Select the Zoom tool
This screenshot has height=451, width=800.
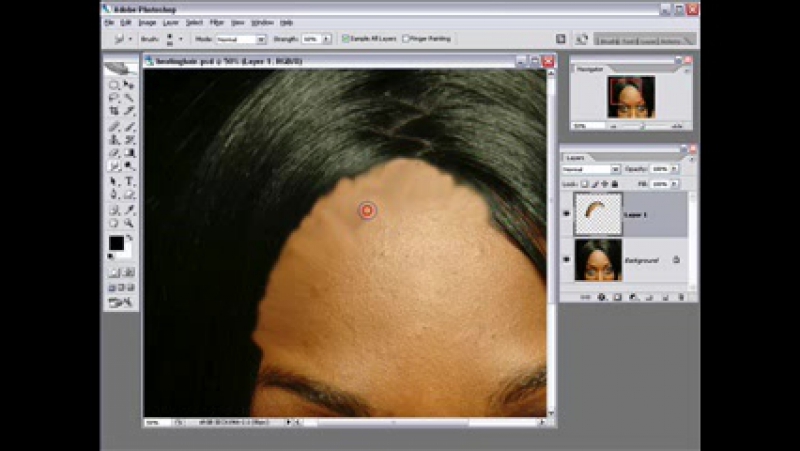tap(129, 223)
